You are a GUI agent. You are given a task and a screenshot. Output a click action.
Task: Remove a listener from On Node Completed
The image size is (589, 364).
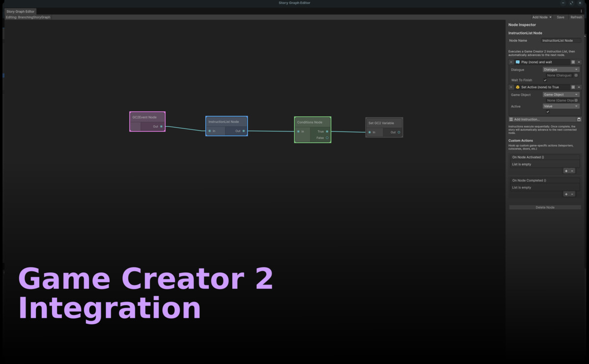click(x=572, y=194)
